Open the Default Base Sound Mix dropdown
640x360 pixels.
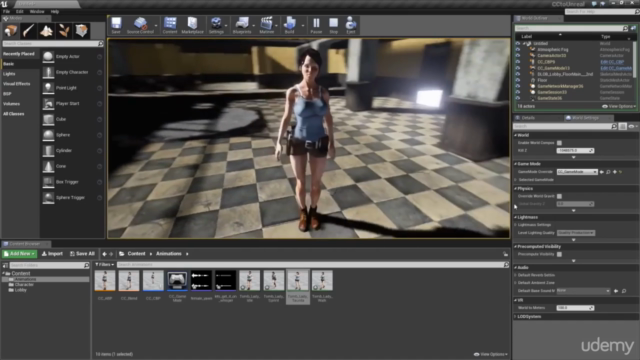click(583, 291)
